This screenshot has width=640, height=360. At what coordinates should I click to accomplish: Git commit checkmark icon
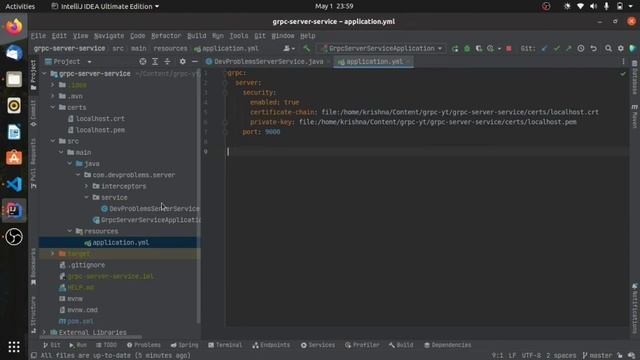[556, 49]
